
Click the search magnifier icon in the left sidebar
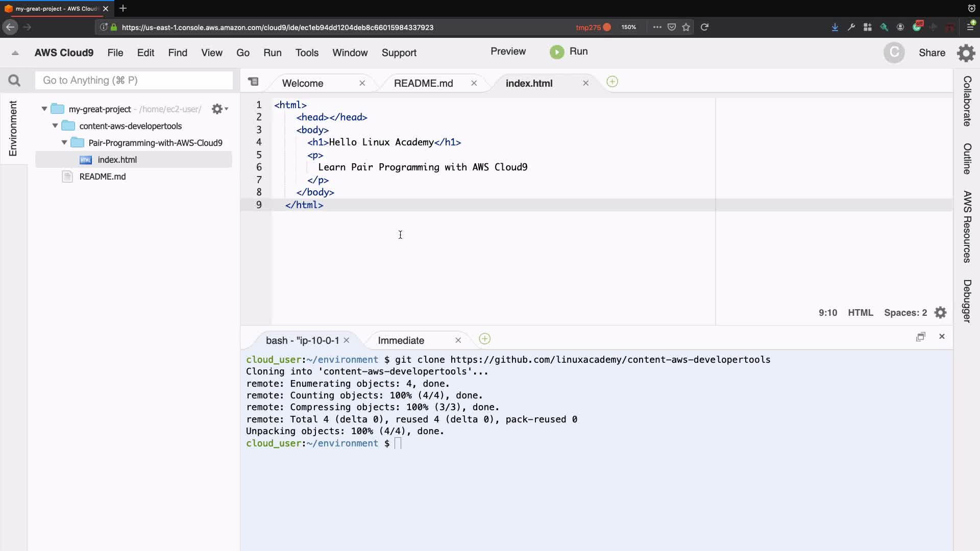pyautogui.click(x=14, y=81)
